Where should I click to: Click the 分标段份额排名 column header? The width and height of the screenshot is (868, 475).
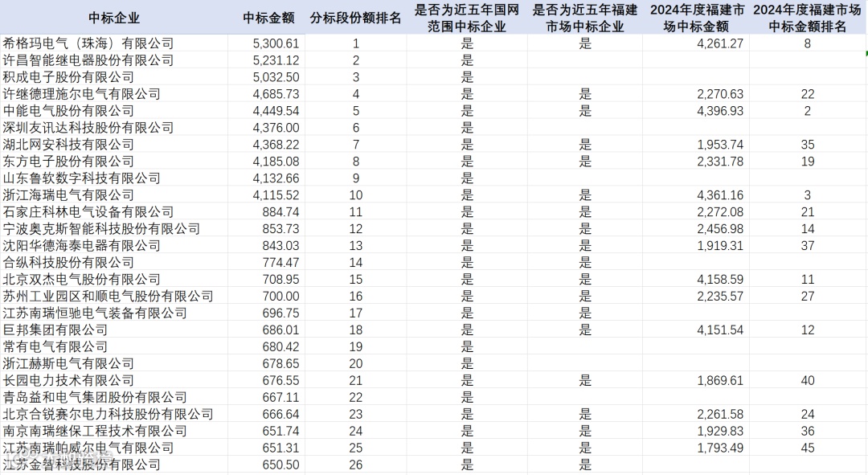[355, 18]
